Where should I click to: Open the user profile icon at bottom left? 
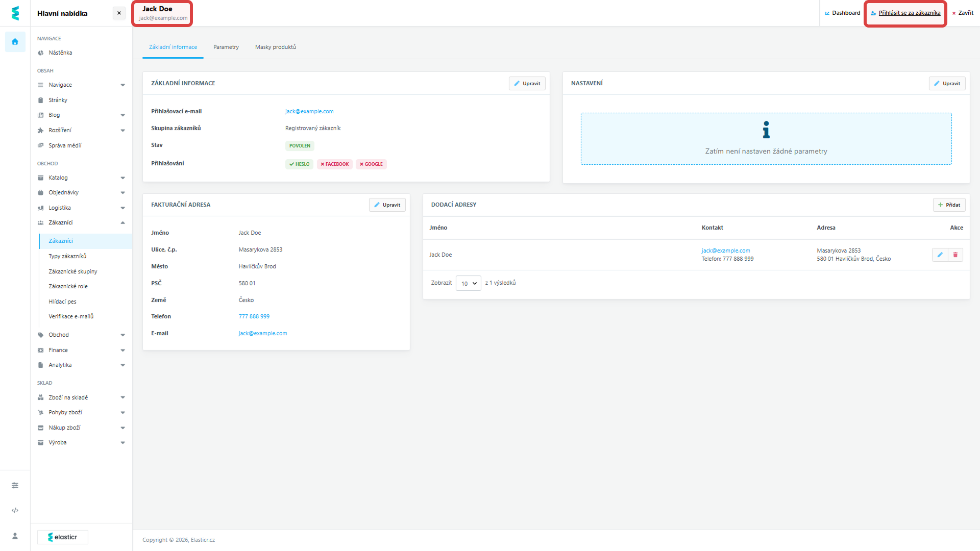[15, 536]
